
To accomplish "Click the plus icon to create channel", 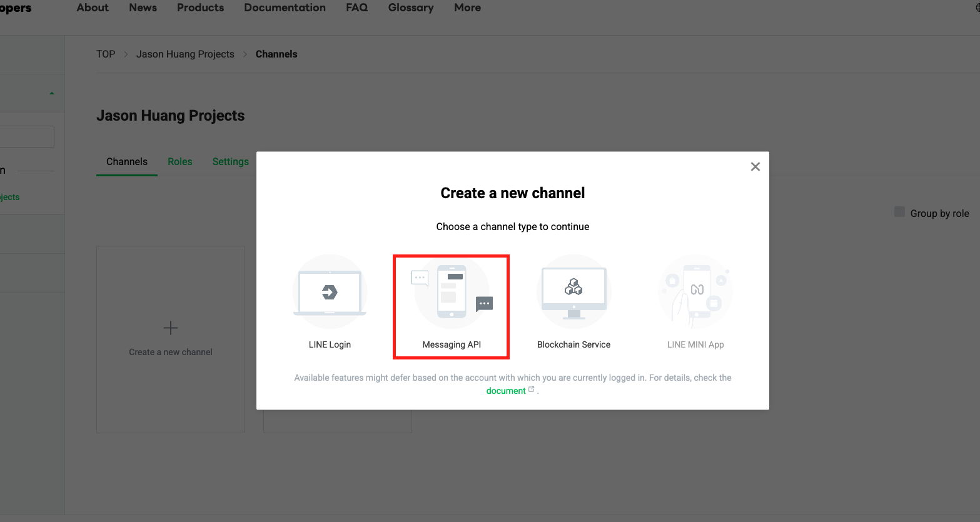I will point(171,328).
